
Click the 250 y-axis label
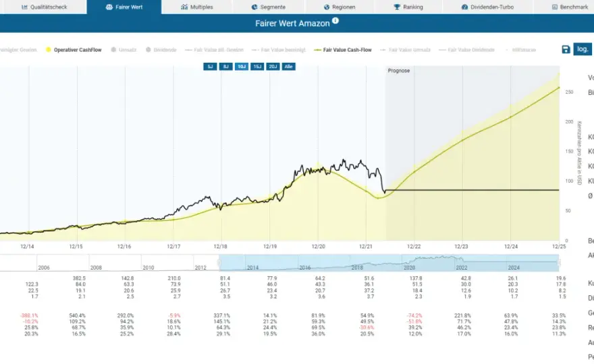569,92
